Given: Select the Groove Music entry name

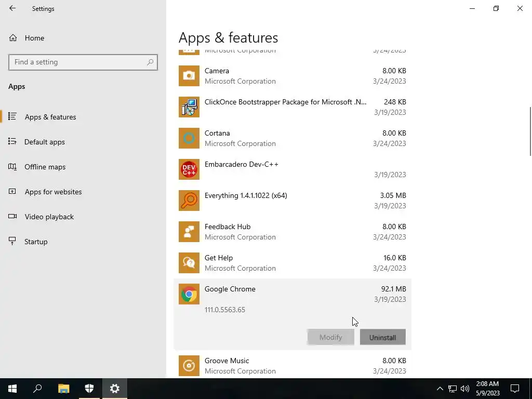Looking at the screenshot, I should click(227, 361).
